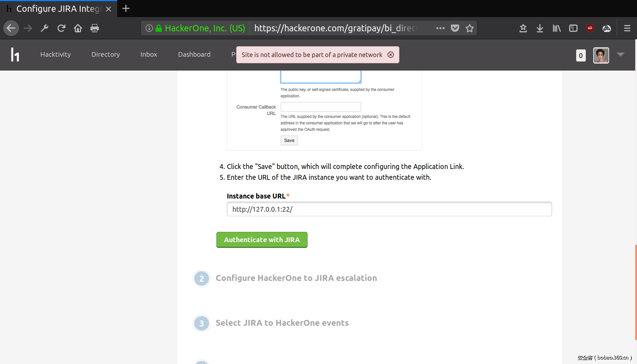Click Authenticate with JIRA button
Image resolution: width=637 pixels, height=364 pixels.
click(262, 240)
